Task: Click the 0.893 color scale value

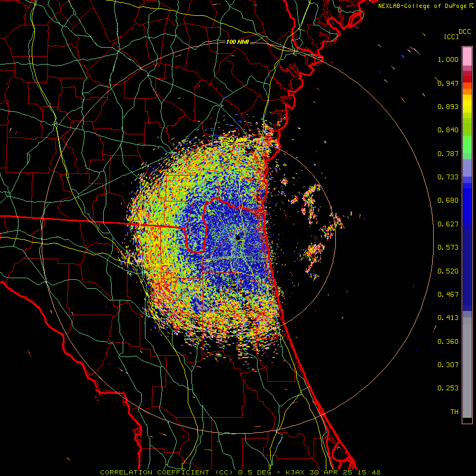Action: pyautogui.click(x=448, y=106)
